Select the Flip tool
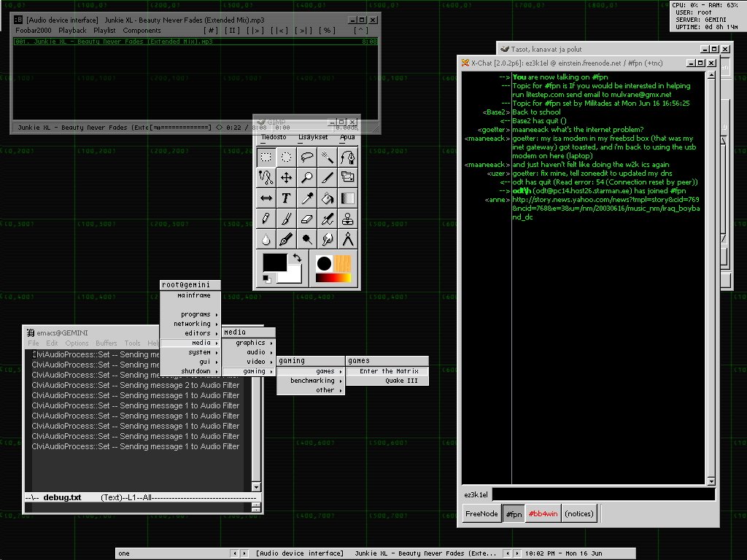Viewport: 747px width, 560px height. pyautogui.click(x=266, y=198)
